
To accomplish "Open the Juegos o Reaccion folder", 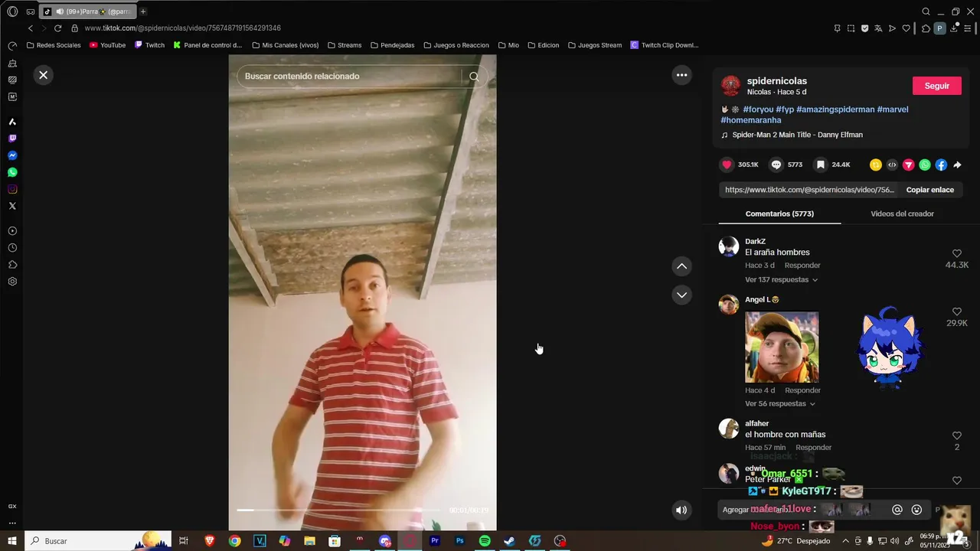I will [x=456, y=45].
